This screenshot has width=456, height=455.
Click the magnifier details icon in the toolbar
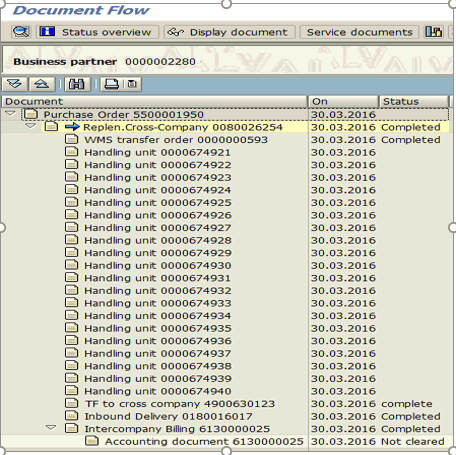pos(21,32)
